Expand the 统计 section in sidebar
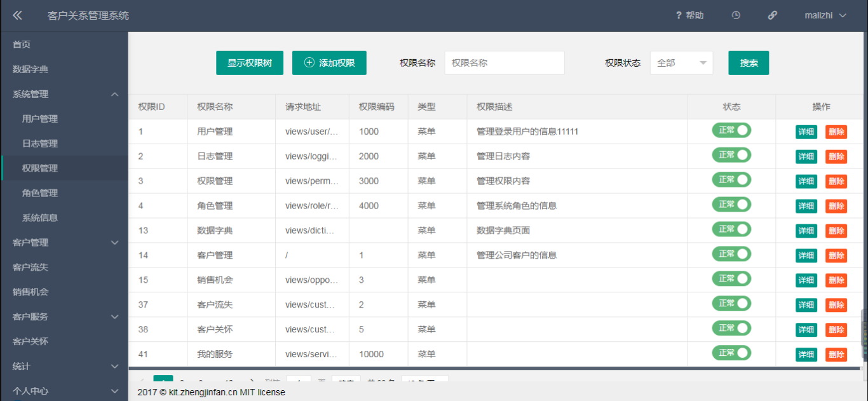Viewport: 868px width, 401px height. coord(64,366)
